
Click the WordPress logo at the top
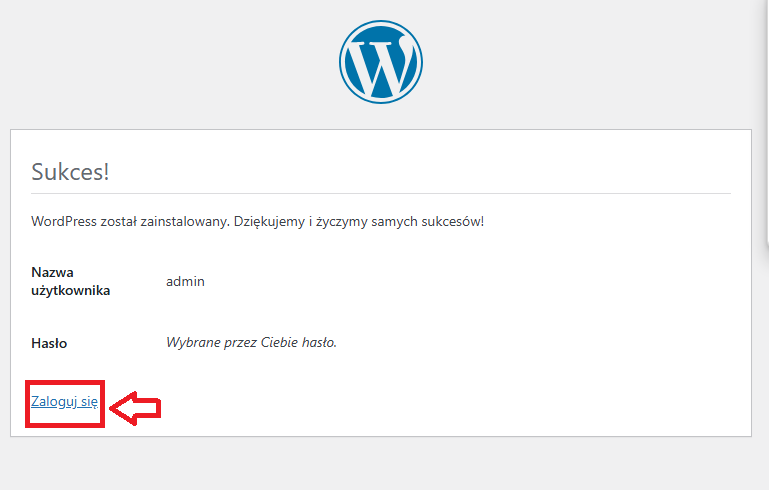(380, 61)
